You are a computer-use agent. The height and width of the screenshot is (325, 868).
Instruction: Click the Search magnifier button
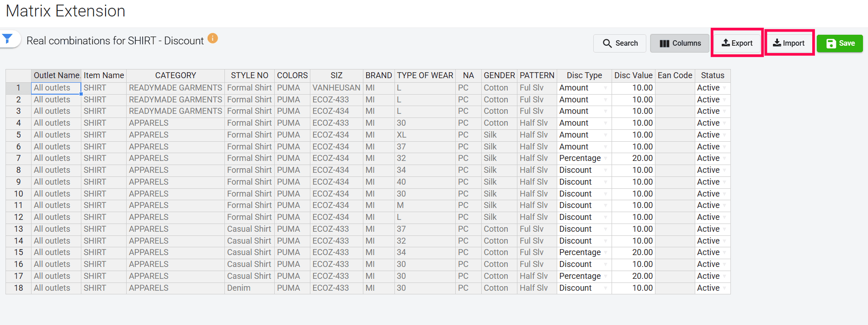point(619,43)
